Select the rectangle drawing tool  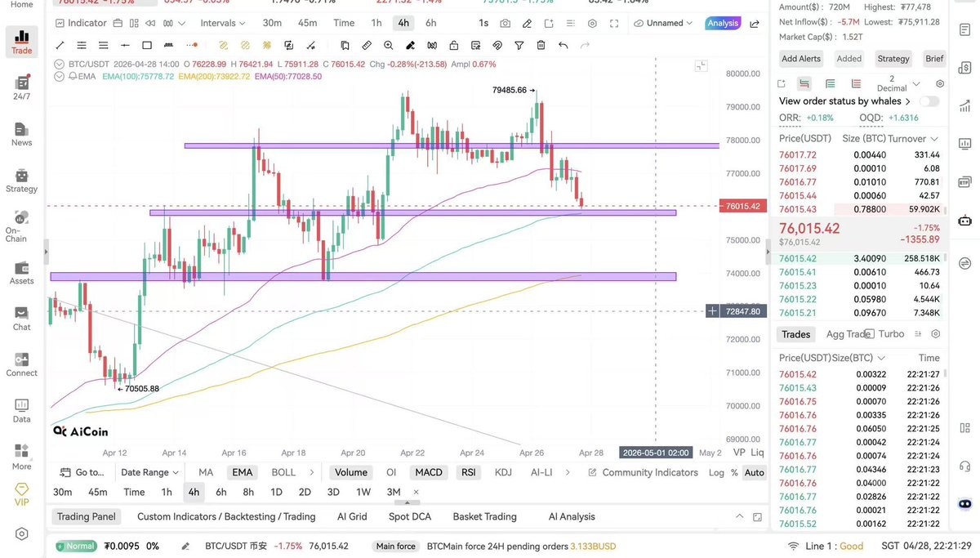coord(147,46)
